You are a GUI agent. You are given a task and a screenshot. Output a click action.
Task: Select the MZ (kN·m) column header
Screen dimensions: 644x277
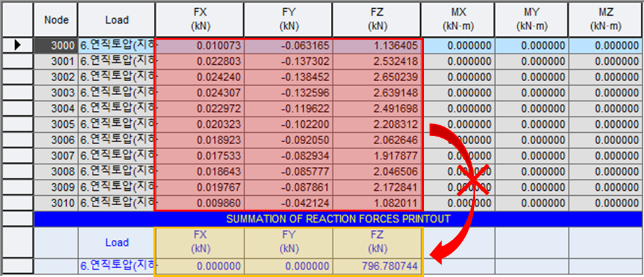pyautogui.click(x=606, y=20)
